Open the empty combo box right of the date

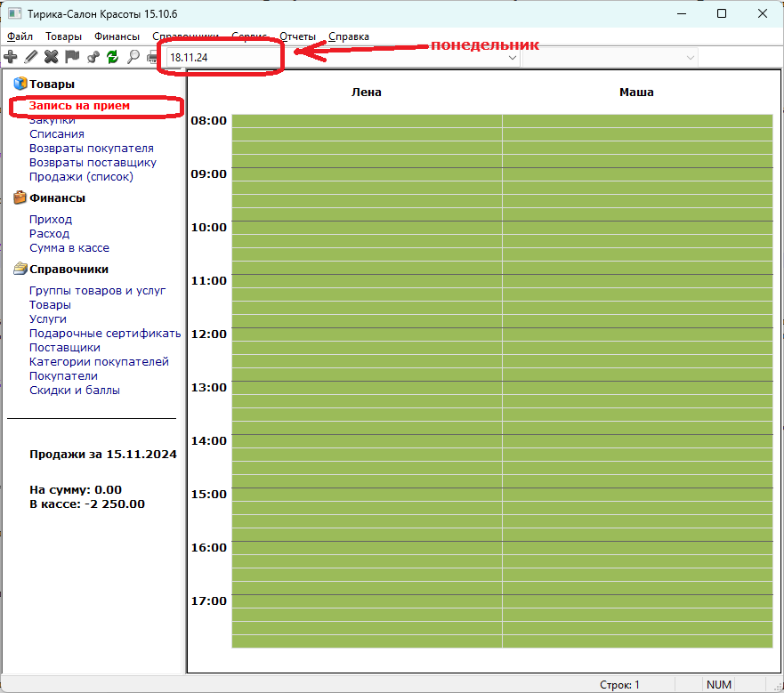[x=610, y=58]
